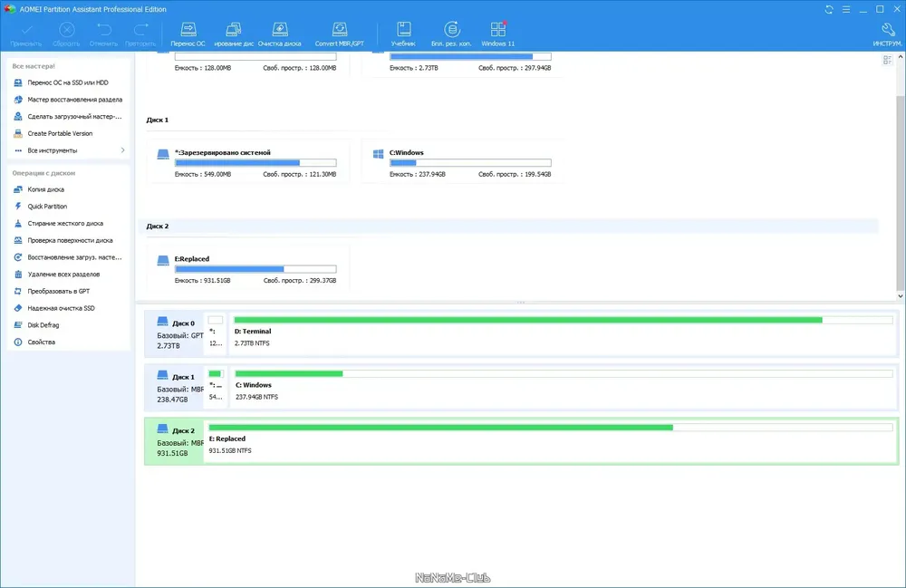
Task: Open the Очистка диска toolbar tool
Action: pos(280,34)
